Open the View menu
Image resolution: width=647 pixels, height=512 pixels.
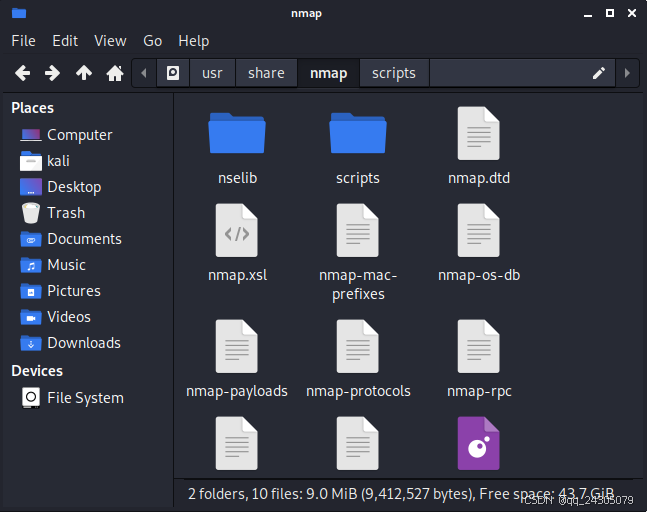(110, 41)
